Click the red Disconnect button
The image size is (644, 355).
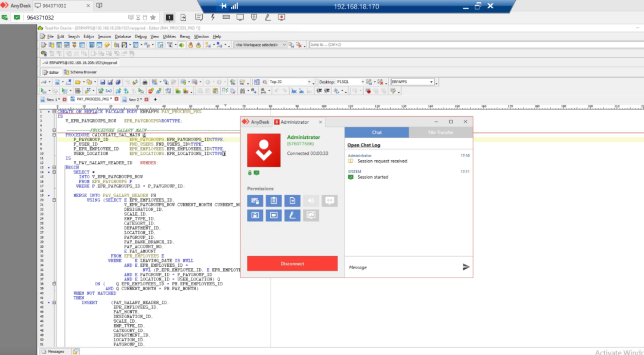coord(292,263)
